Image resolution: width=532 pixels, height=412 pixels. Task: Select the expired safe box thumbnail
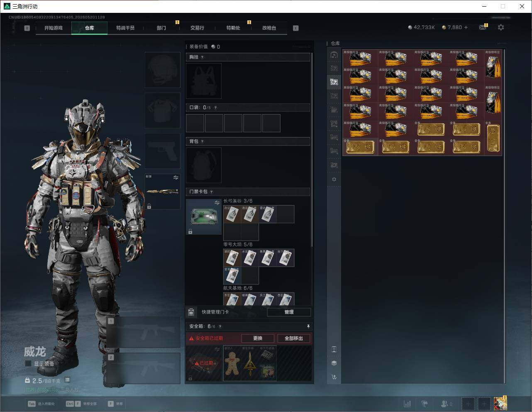click(x=204, y=363)
